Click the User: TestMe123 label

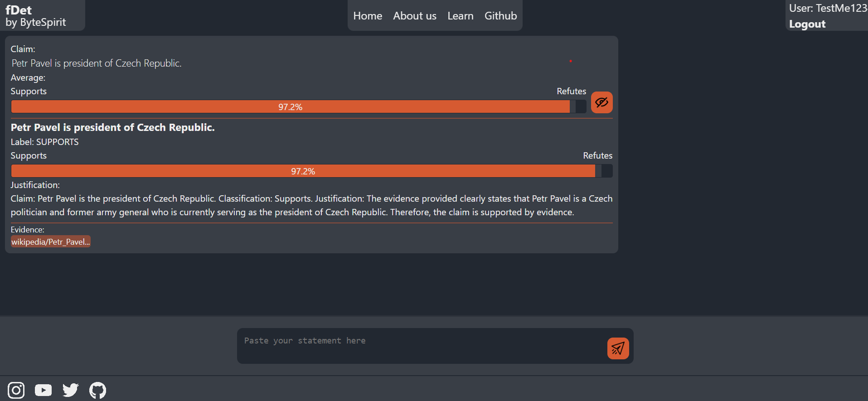point(828,8)
